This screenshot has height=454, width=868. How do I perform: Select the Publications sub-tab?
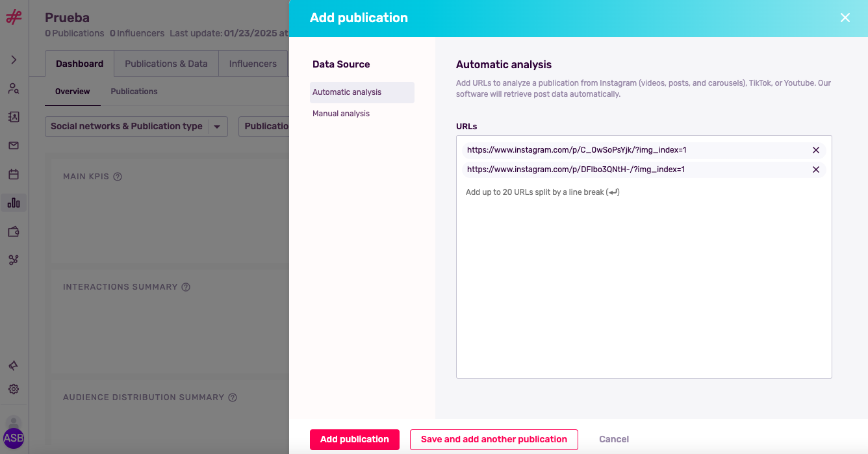134,92
